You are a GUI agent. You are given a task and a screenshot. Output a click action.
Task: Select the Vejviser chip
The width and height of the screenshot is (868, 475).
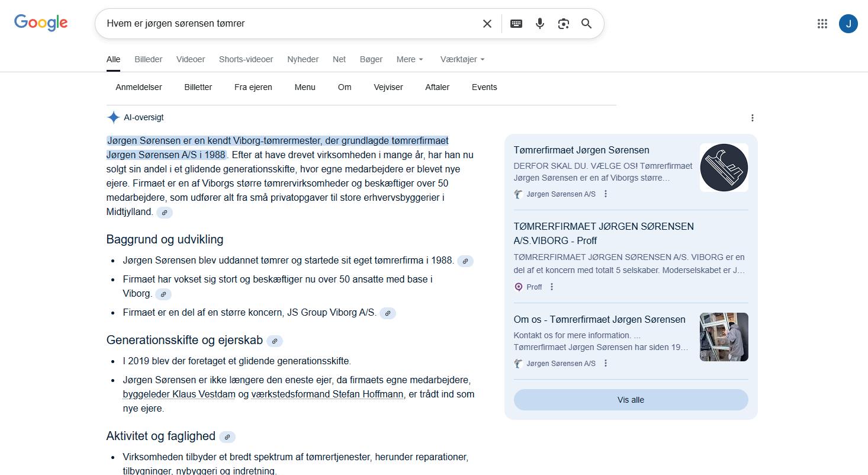388,87
